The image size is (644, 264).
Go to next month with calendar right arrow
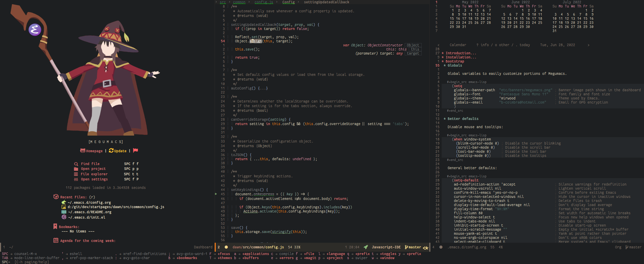coord(588,45)
